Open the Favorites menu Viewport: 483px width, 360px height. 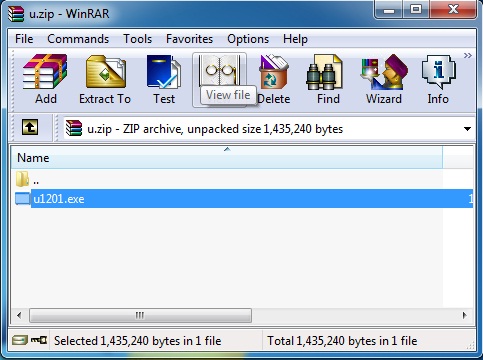click(x=189, y=39)
